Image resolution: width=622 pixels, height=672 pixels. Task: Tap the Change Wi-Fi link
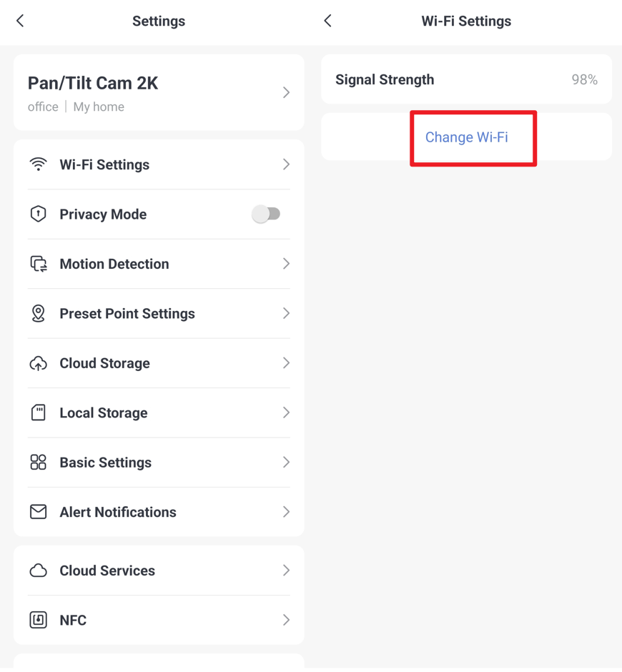click(466, 137)
